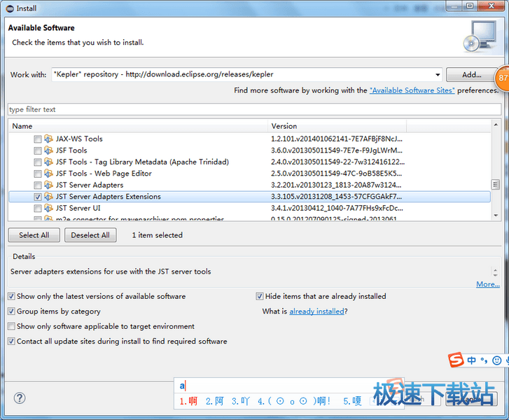Image resolution: width=509 pixels, height=420 pixels.
Task: Click the JST Server UI feature icon
Action: tap(48, 208)
